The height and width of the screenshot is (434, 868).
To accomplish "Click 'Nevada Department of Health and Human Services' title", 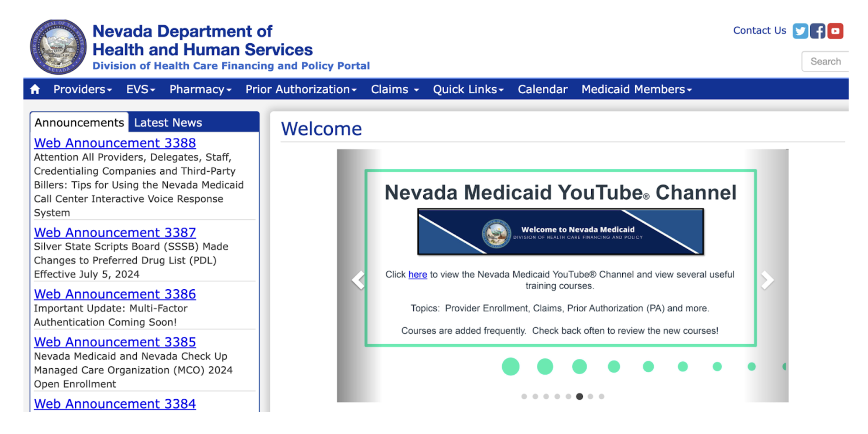I will 202,40.
